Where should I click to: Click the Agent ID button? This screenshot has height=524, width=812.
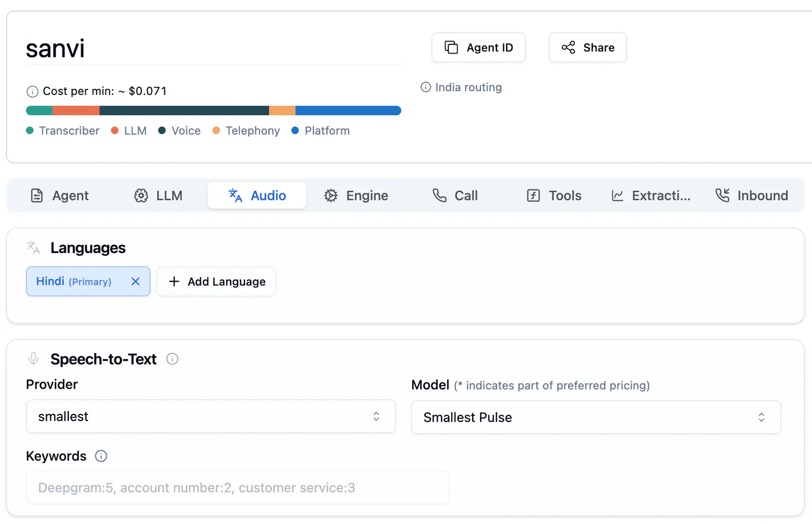pos(479,47)
